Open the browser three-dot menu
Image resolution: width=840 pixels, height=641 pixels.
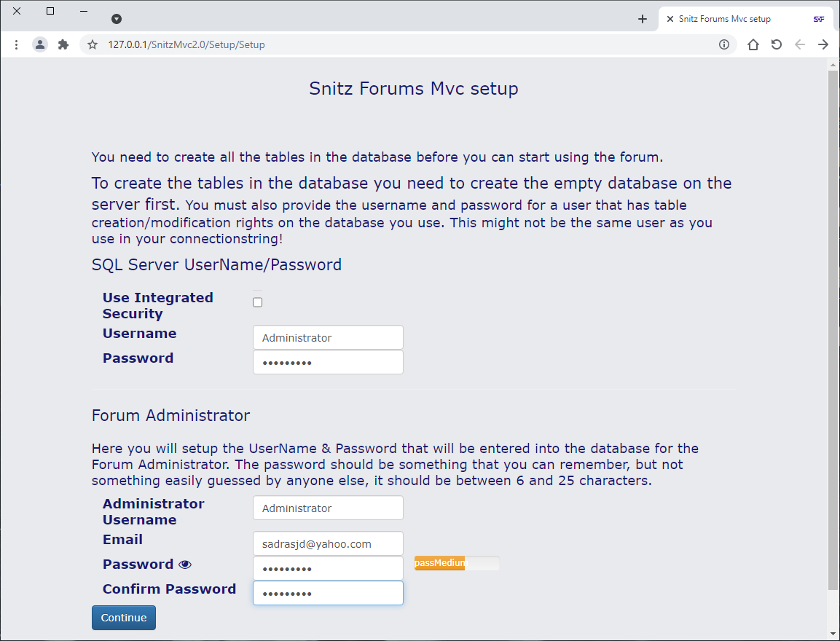(16, 44)
